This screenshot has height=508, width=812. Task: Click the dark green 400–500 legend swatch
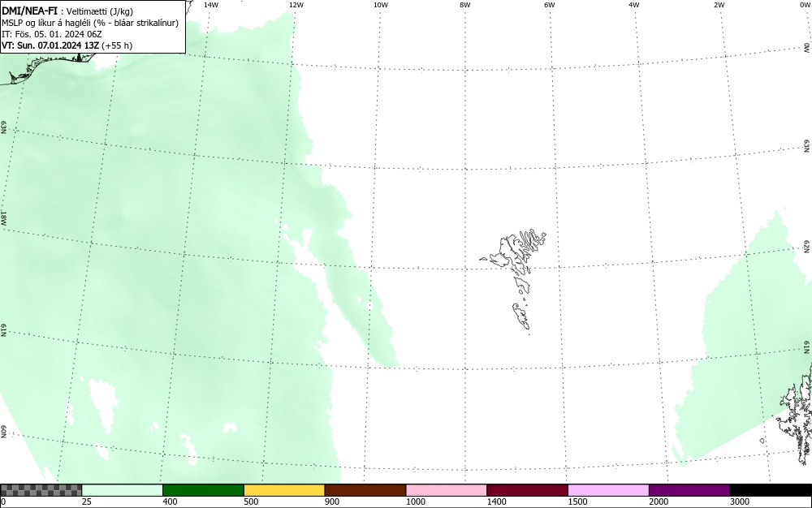pos(203,490)
